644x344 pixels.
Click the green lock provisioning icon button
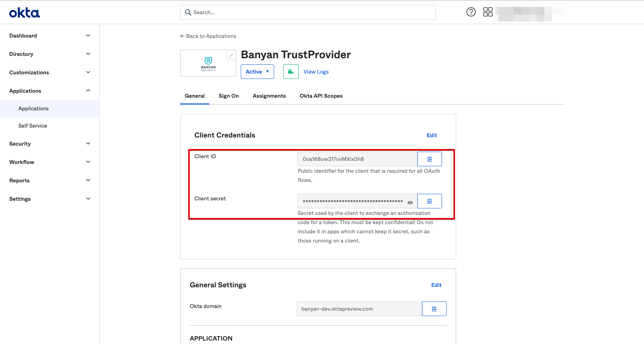tap(291, 72)
